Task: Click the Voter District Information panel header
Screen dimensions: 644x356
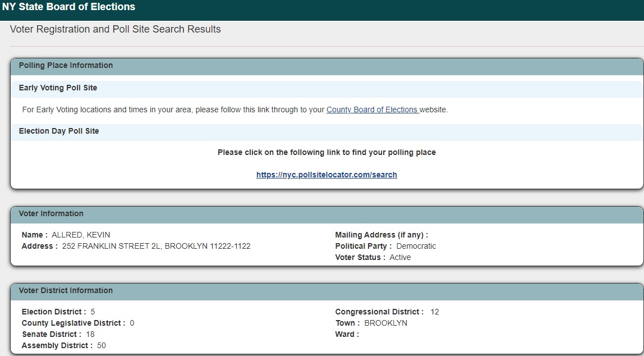Action: (x=327, y=291)
